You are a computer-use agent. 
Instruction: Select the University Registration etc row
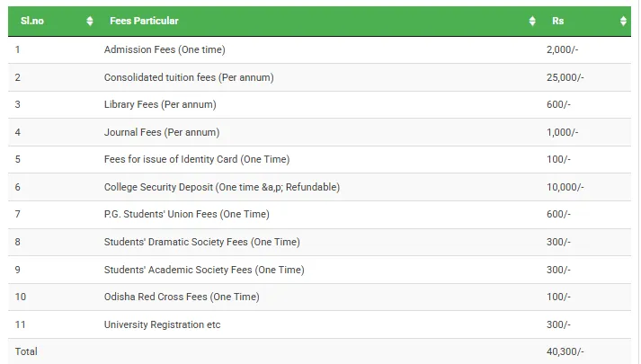(162, 324)
